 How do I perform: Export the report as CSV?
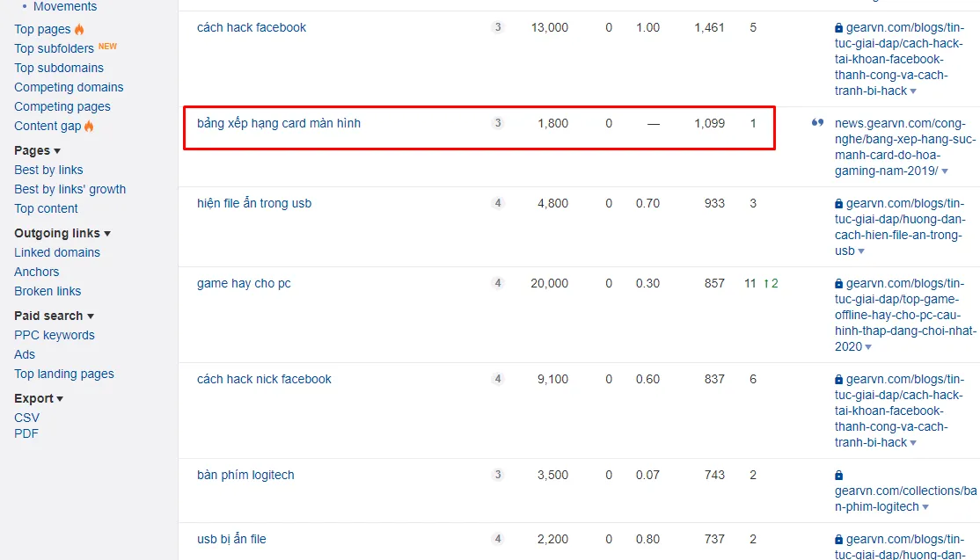(x=26, y=418)
